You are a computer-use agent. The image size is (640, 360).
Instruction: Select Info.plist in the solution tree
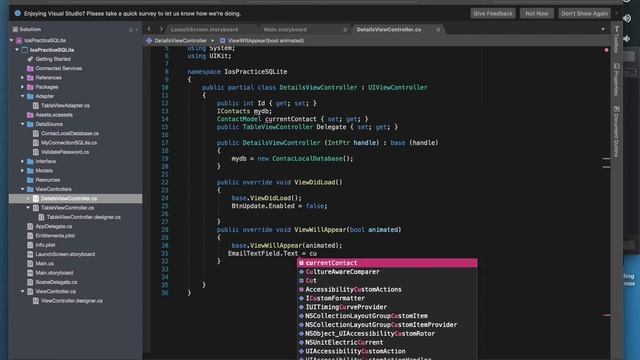(x=45, y=245)
